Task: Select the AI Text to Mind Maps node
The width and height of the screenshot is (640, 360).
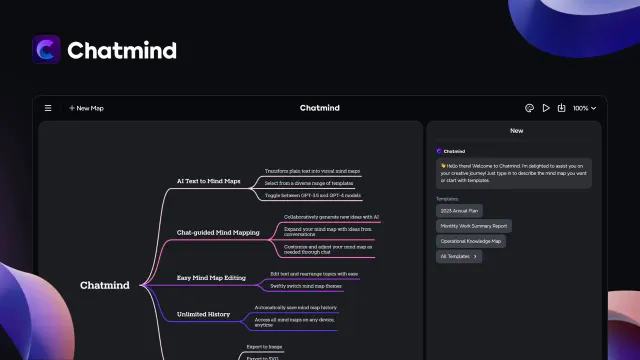Action: (x=209, y=181)
